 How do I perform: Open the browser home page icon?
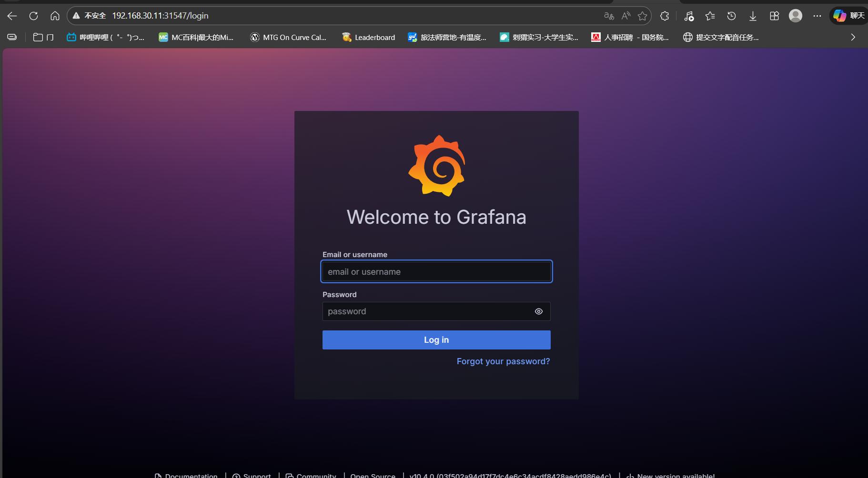pos(55,16)
